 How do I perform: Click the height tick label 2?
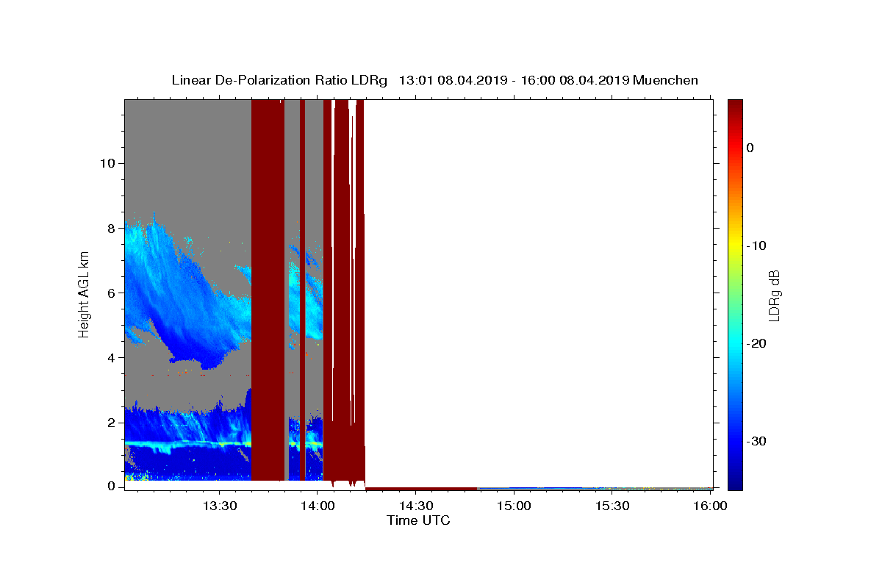(x=110, y=423)
